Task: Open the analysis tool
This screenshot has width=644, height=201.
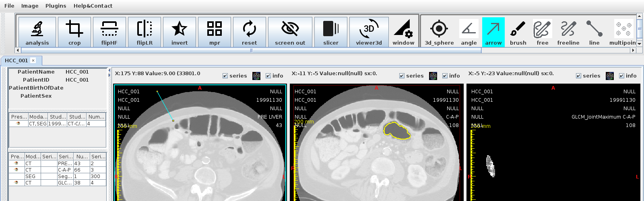Action: [x=37, y=32]
